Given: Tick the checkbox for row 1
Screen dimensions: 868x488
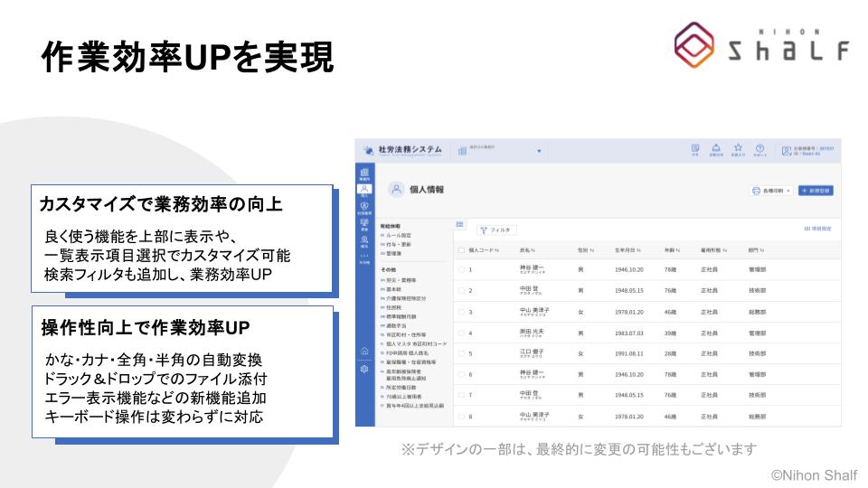Looking at the screenshot, I should click(x=462, y=269).
